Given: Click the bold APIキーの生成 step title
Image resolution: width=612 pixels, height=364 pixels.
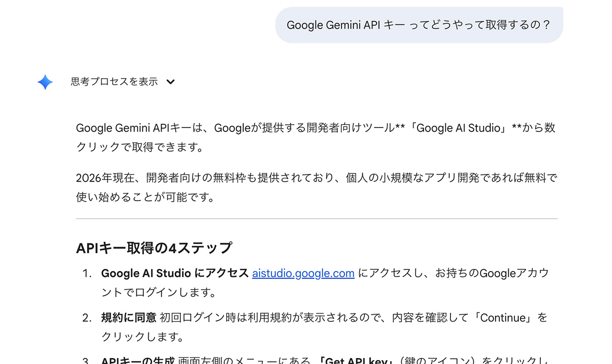Looking at the screenshot, I should point(138,361).
